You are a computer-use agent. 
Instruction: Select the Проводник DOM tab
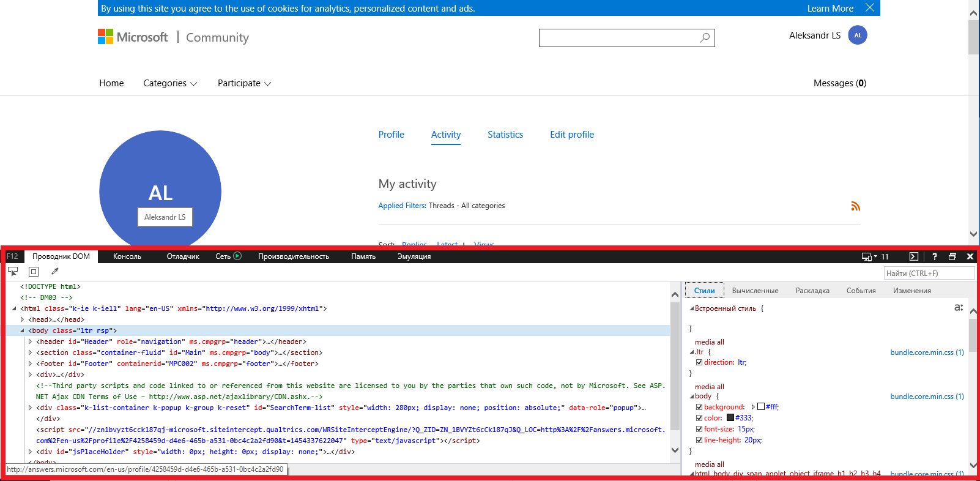pos(61,256)
